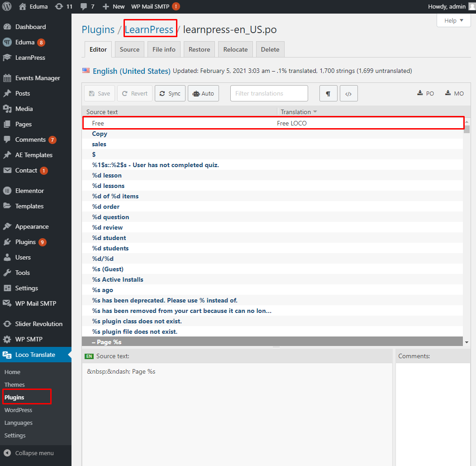Click inside the Filter translations field

pyautogui.click(x=269, y=93)
